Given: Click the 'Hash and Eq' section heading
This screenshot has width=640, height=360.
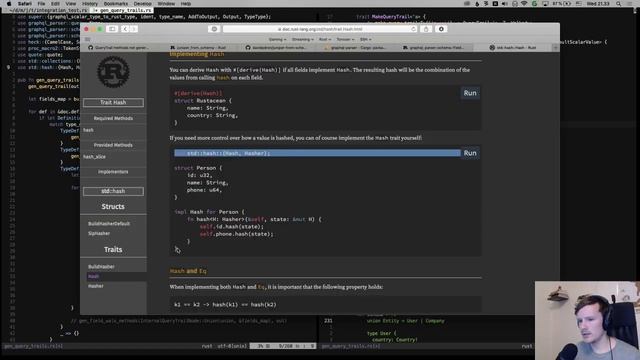Looking at the screenshot, I should (x=188, y=271).
